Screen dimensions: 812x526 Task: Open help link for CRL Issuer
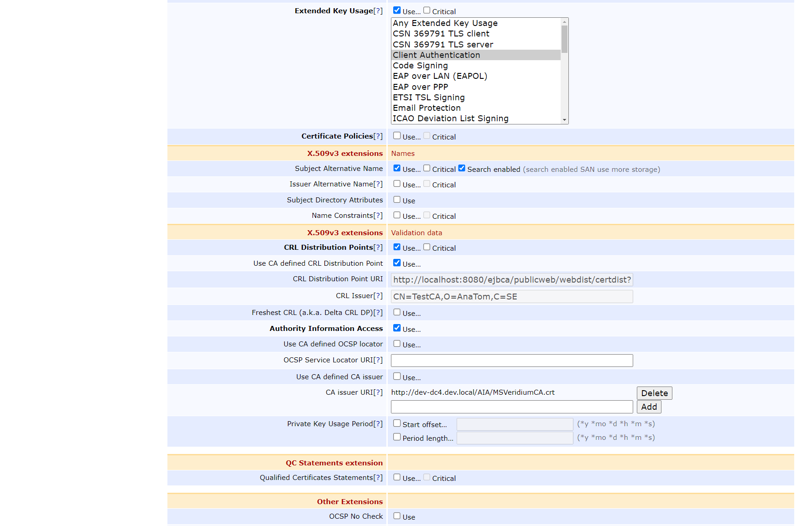pos(378,296)
